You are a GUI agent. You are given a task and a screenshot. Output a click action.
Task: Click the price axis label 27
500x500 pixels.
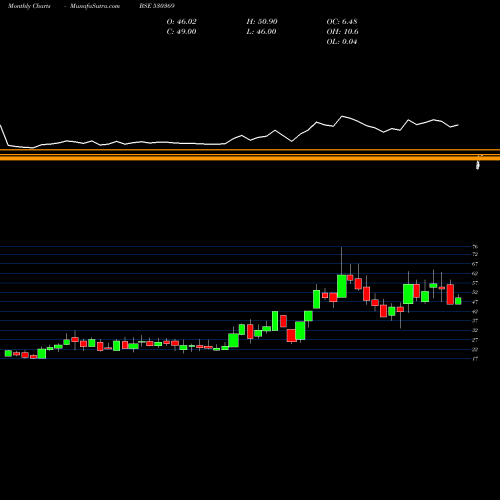click(475, 340)
